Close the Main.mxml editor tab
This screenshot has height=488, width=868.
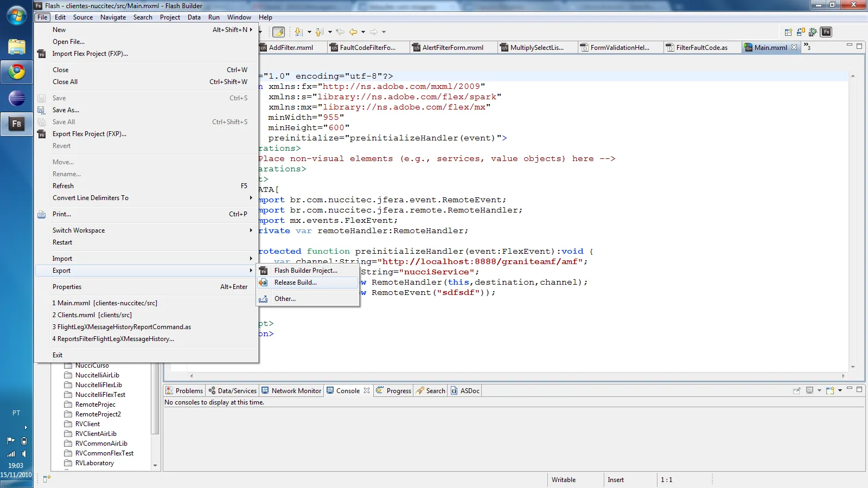(794, 47)
